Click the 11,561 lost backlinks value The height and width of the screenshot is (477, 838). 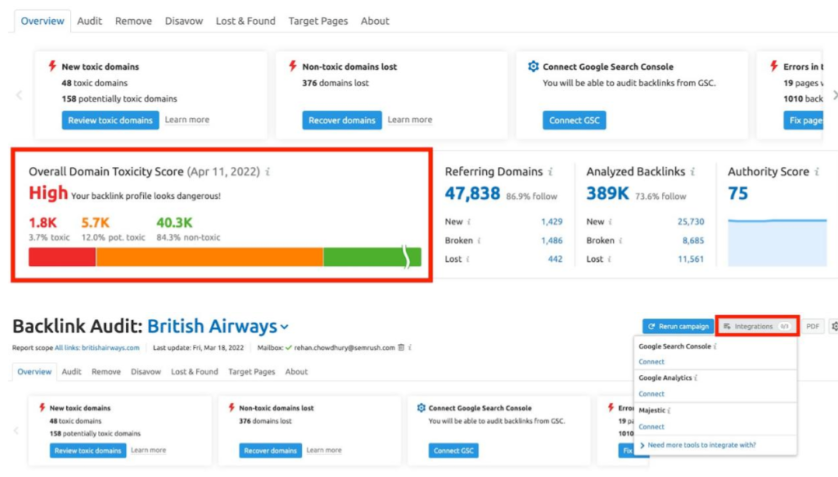click(691, 259)
